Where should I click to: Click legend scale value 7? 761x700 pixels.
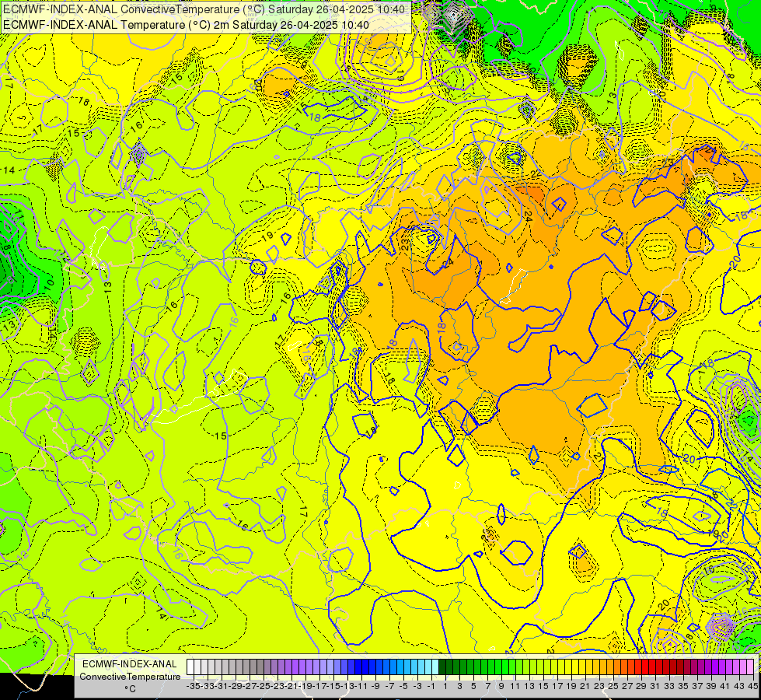[487, 686]
